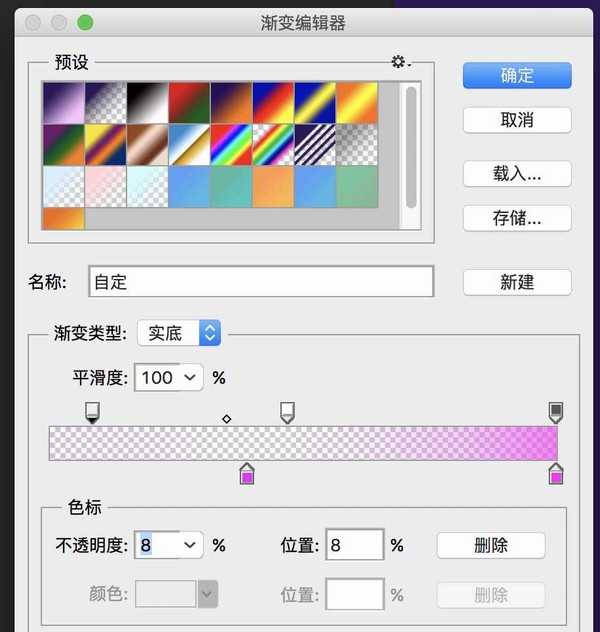Click the 存储... button
Image resolution: width=600 pixels, height=632 pixels.
click(x=517, y=218)
